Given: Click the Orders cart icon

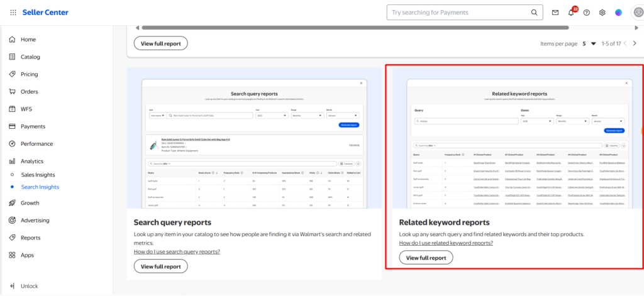Looking at the screenshot, I should pyautogui.click(x=13, y=92).
